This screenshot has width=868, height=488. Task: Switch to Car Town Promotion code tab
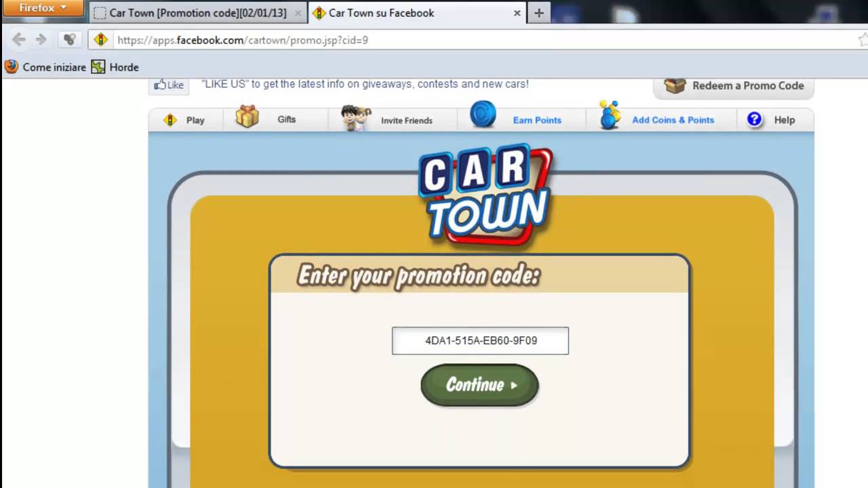197,13
